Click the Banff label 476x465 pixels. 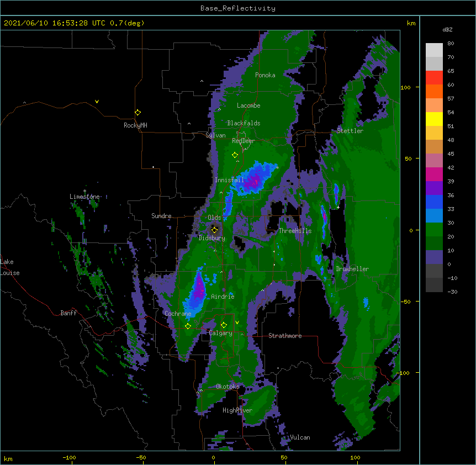point(68,313)
